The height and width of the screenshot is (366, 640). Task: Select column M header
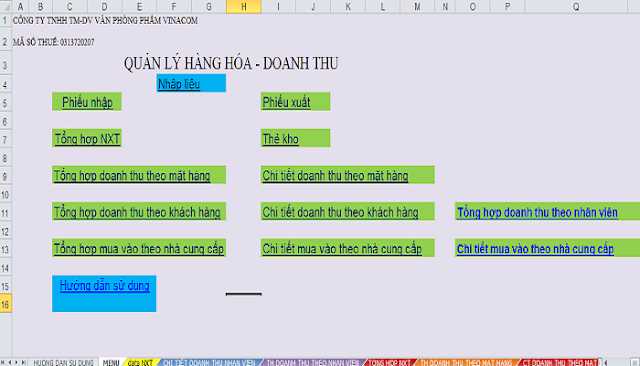click(417, 7)
